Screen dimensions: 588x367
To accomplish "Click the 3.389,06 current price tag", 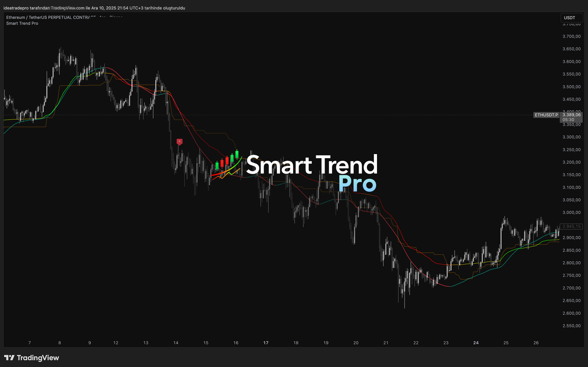I will pyautogui.click(x=571, y=115).
